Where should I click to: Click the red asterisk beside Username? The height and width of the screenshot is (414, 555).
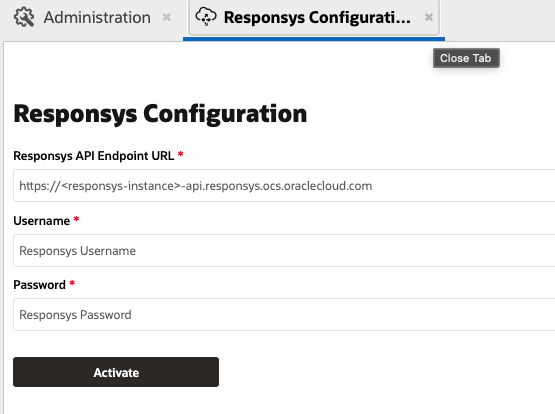[x=76, y=219]
